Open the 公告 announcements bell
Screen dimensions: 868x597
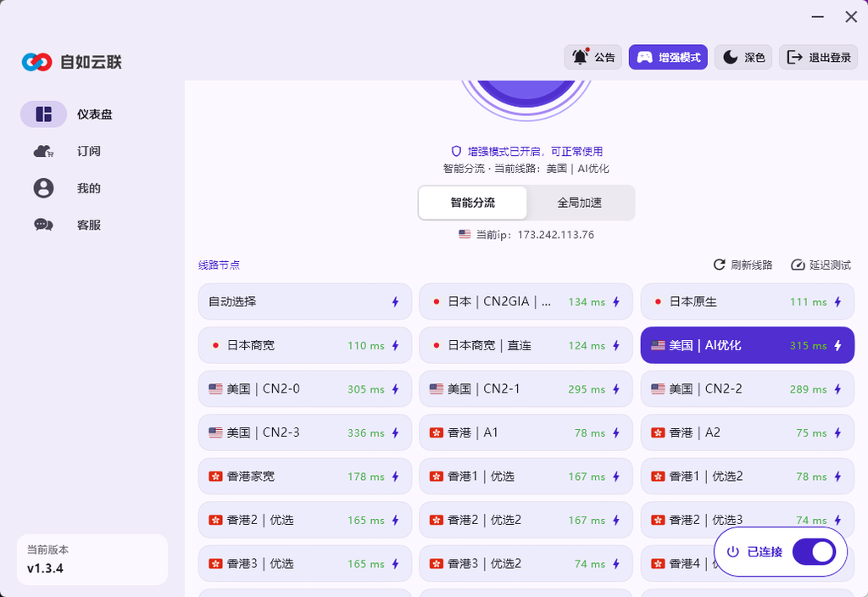pos(593,57)
